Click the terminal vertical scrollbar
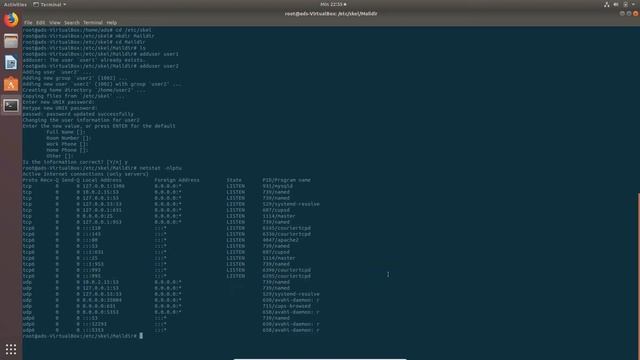640x360 pixels. point(638,277)
